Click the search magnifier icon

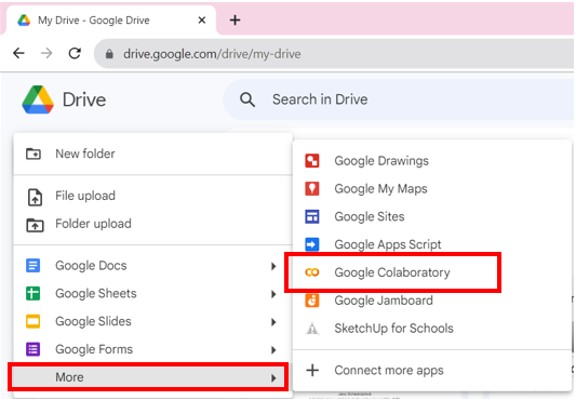247,100
